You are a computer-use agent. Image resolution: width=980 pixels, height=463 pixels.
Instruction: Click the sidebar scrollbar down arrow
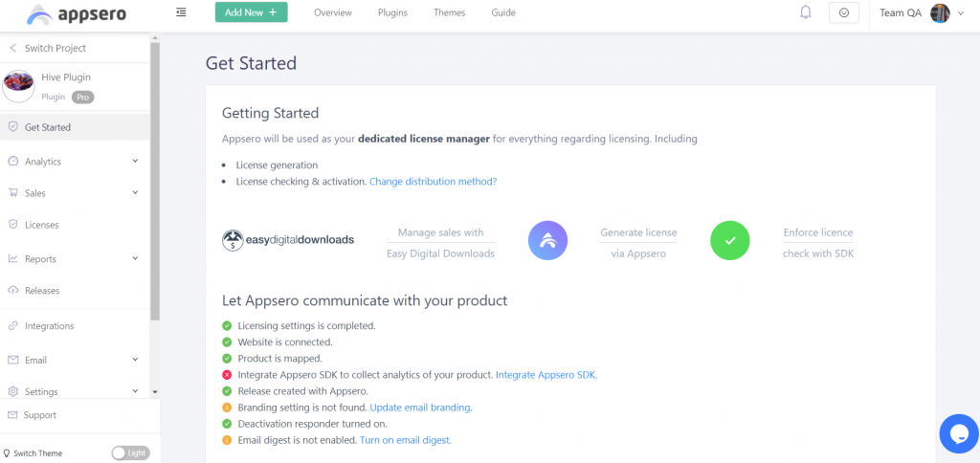(x=155, y=392)
